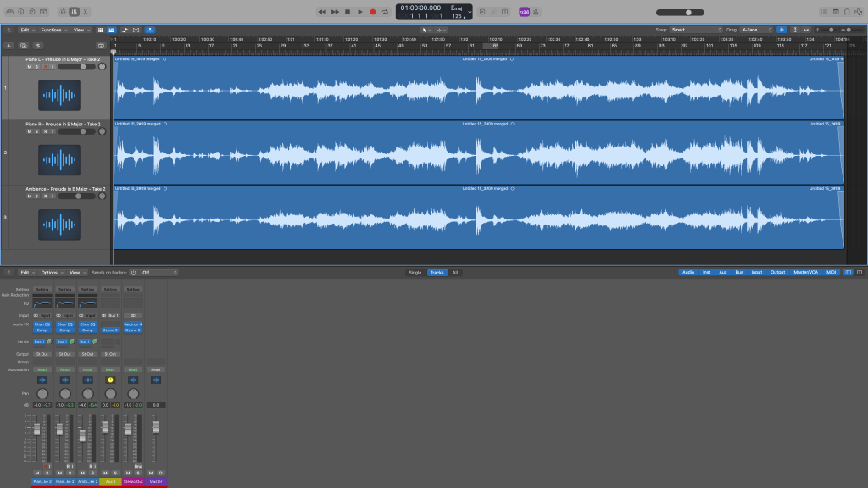Add a new track with the plus button

[9, 45]
